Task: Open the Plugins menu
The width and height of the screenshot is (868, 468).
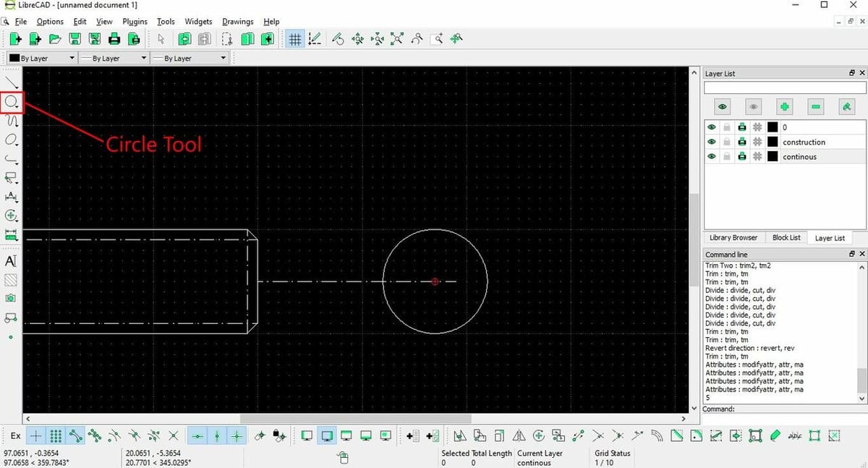Action: tap(135, 22)
